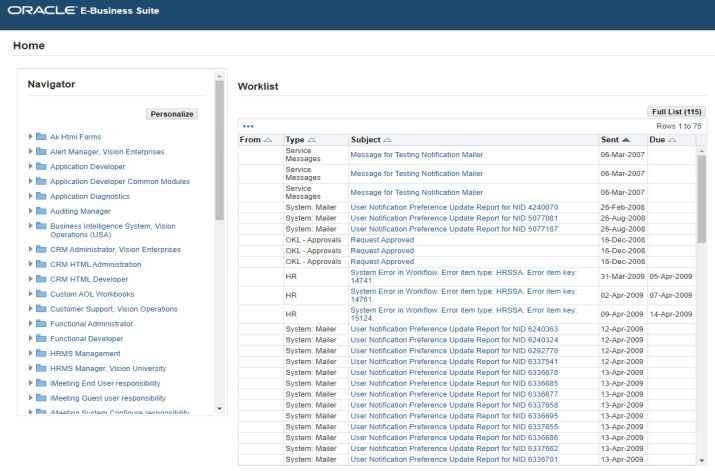Sort the worklist by the Due column arrow
The width and height of the screenshot is (715, 471).
pos(672,140)
